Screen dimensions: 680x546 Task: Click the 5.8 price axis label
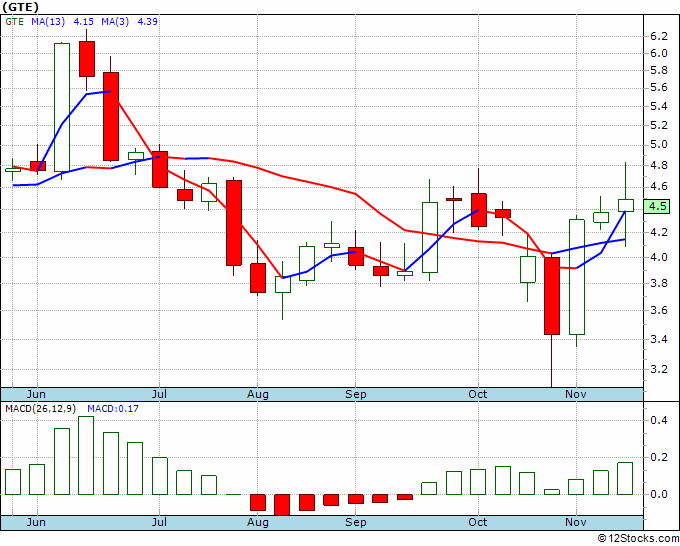[658, 71]
